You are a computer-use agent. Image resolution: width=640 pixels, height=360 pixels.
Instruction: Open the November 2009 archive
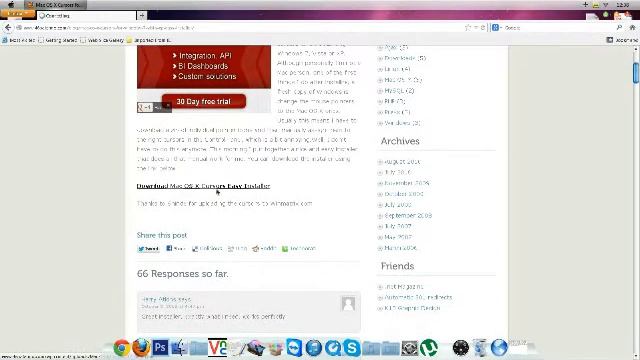pyautogui.click(x=407, y=183)
